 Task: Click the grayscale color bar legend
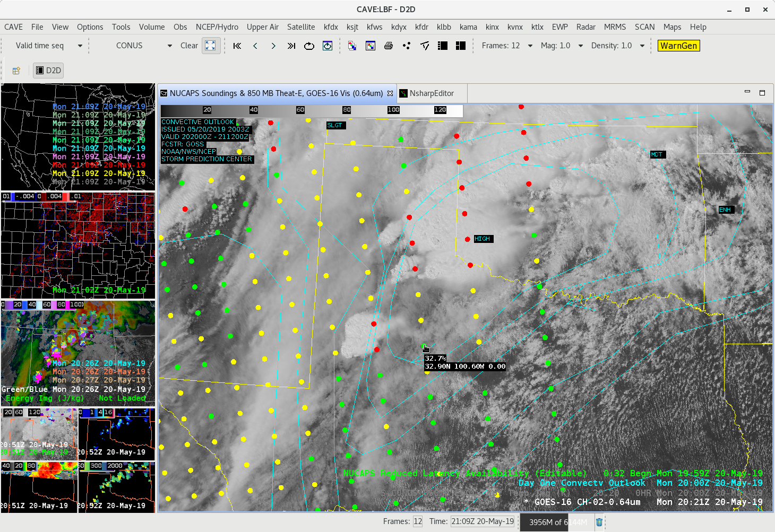(312, 110)
